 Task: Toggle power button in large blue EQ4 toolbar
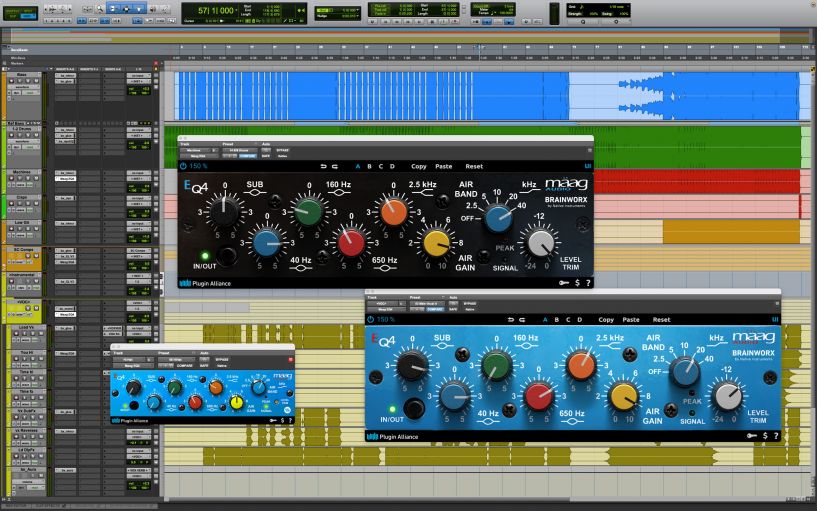tap(370, 319)
